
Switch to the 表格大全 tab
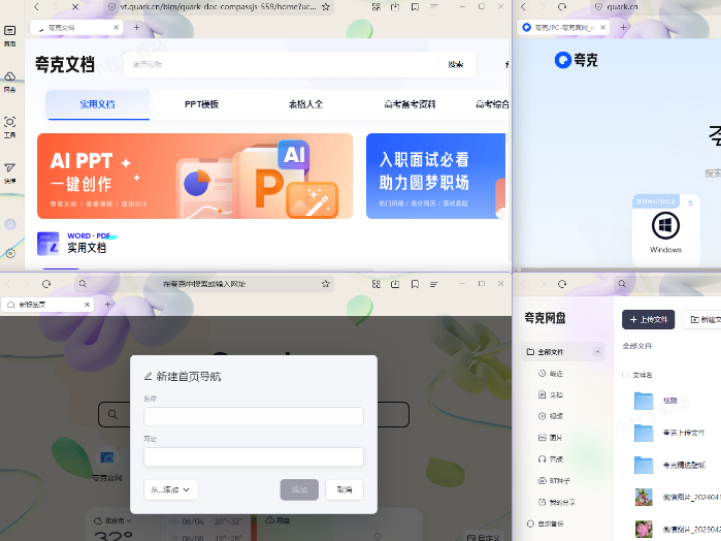pyautogui.click(x=305, y=104)
